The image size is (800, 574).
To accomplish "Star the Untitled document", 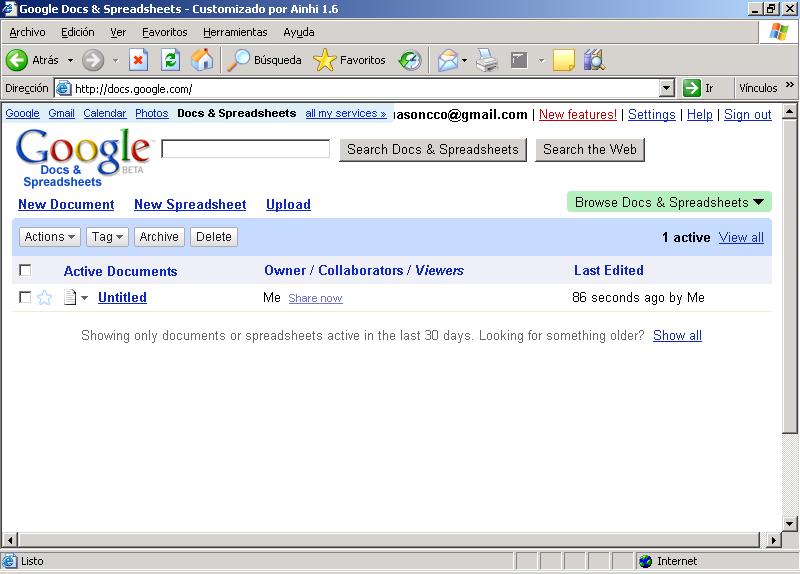I will coord(44,297).
